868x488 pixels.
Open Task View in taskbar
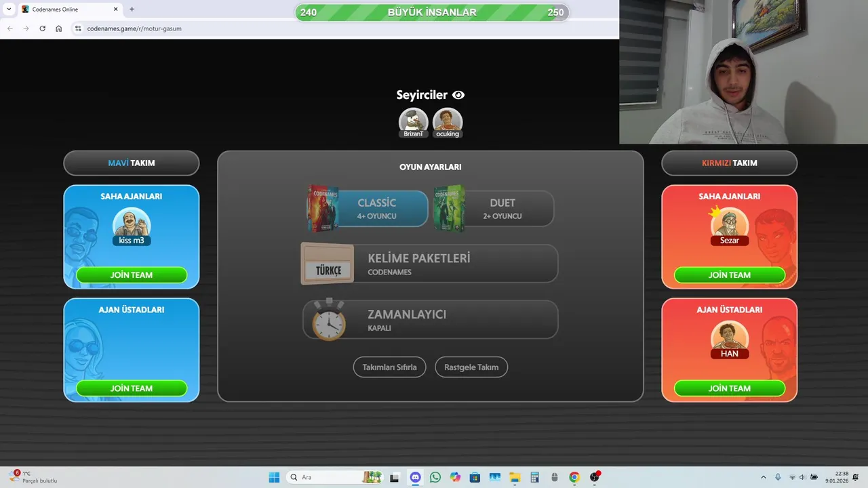pos(395,477)
